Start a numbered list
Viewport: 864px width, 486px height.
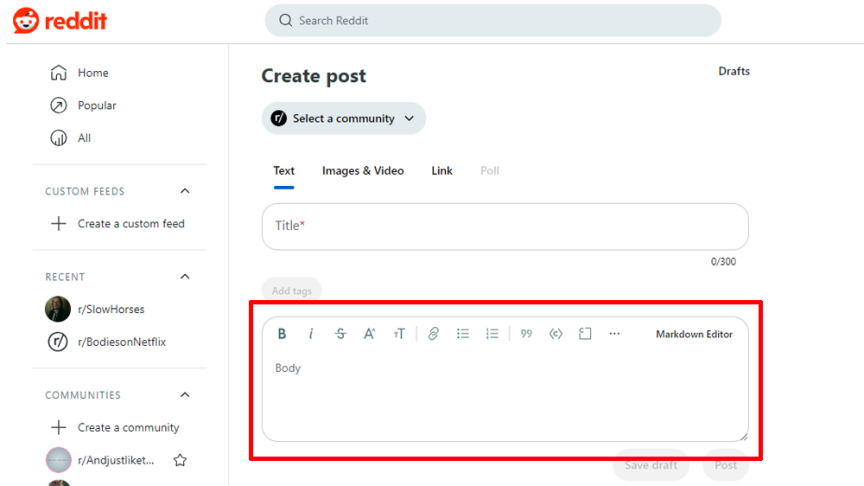tap(492, 334)
